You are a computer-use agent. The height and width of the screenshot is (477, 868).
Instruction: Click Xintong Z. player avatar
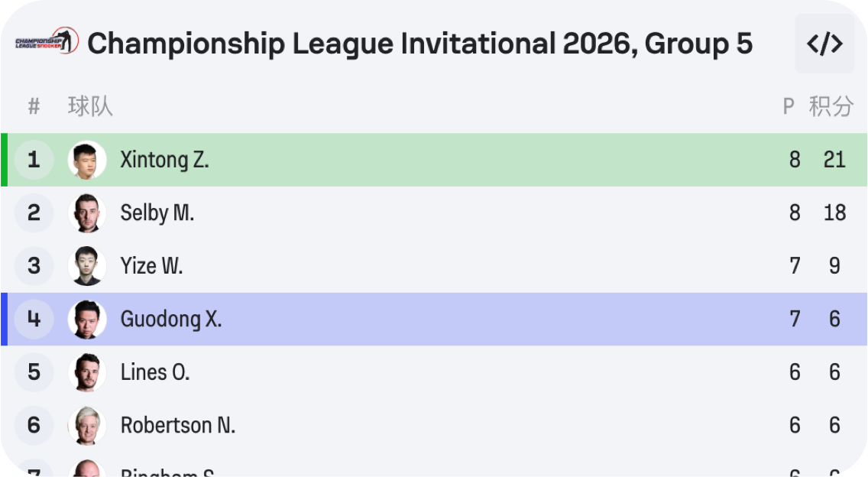(87, 160)
